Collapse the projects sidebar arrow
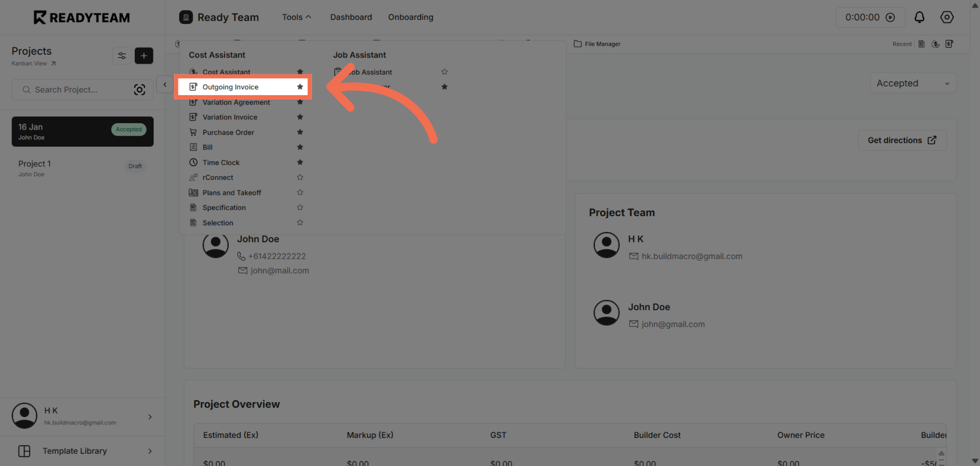This screenshot has width=980, height=466. coord(165,85)
